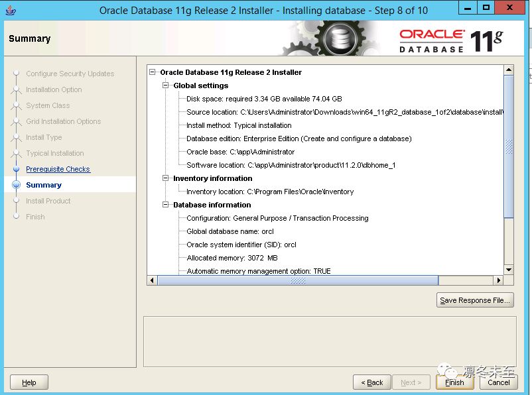The width and height of the screenshot is (532, 395).
Task: Select the Global database name: orcl row
Action: pyautogui.click(x=230, y=231)
